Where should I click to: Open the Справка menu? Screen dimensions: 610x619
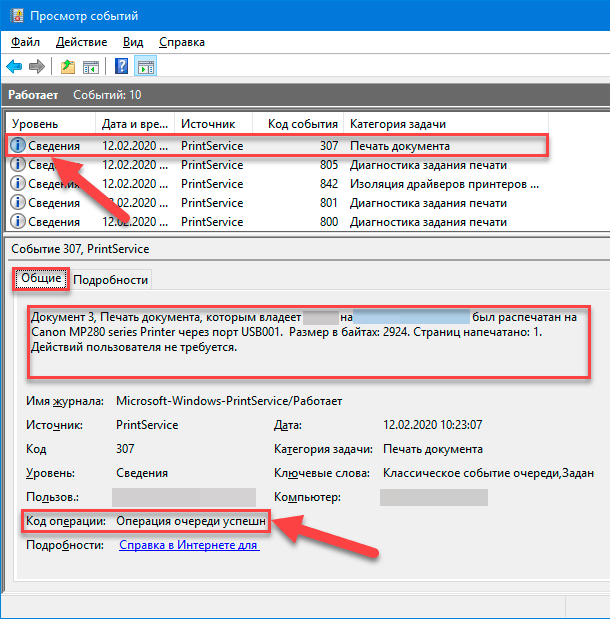(x=182, y=42)
